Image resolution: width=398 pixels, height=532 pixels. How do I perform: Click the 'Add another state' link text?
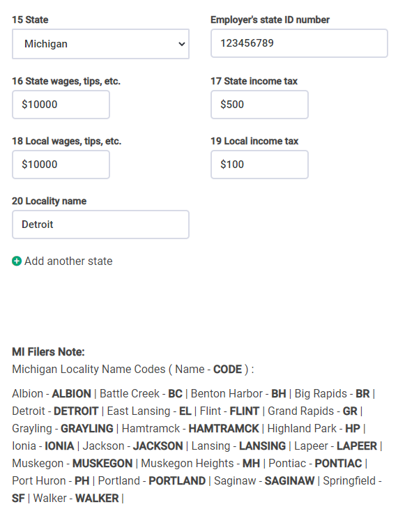pos(68,261)
